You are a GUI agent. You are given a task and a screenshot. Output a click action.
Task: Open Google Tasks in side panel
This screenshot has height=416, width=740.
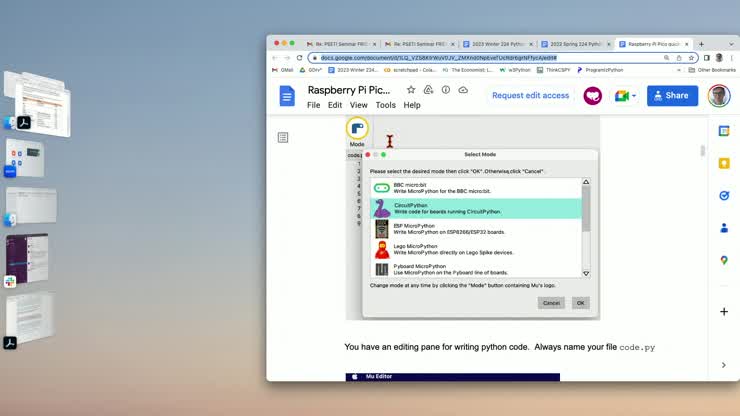724,196
